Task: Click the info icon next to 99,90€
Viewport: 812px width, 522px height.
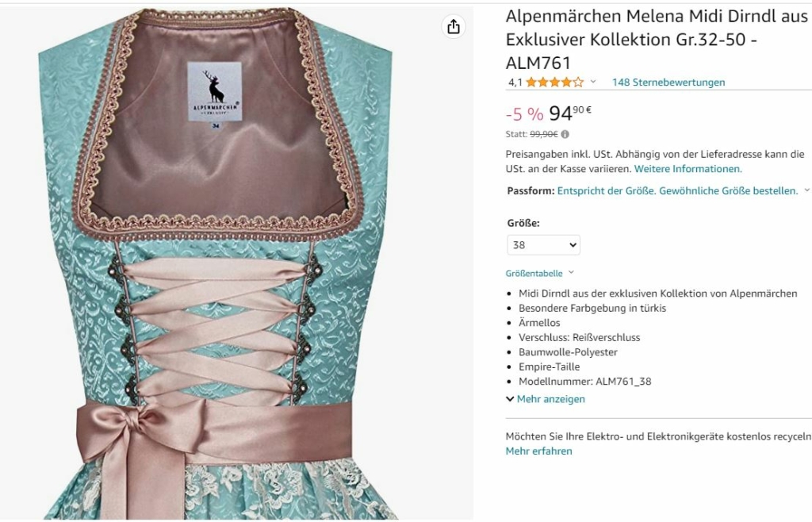Action: (565, 134)
